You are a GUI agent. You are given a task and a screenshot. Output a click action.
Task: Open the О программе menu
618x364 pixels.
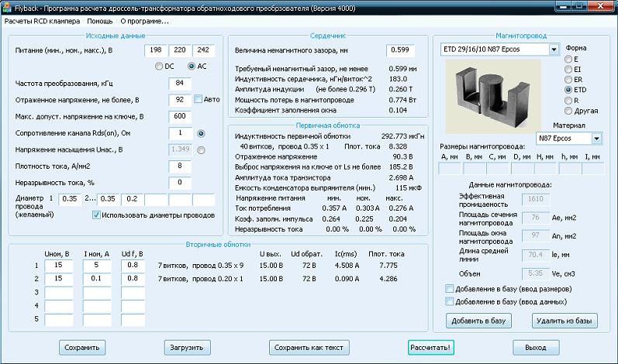click(x=144, y=21)
